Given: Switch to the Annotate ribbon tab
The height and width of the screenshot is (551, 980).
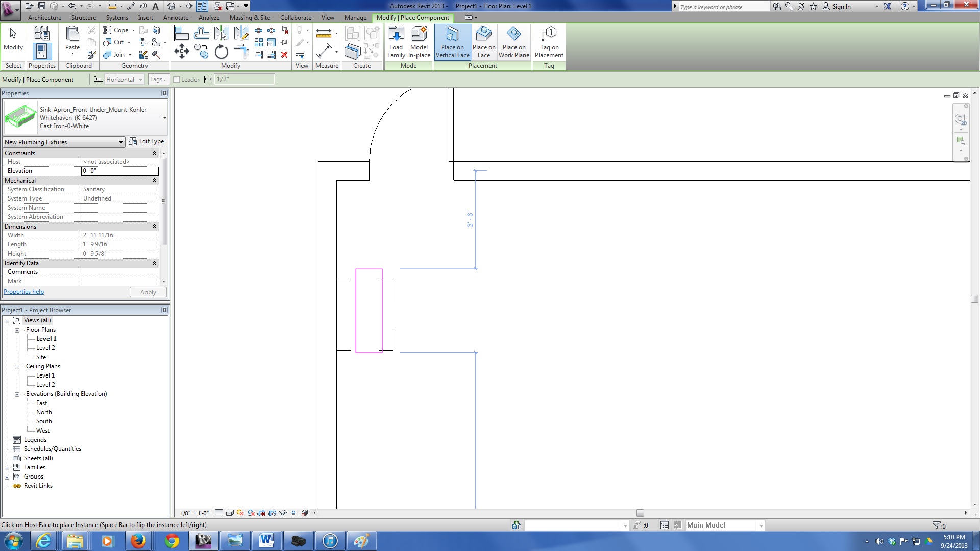Looking at the screenshot, I should [176, 18].
